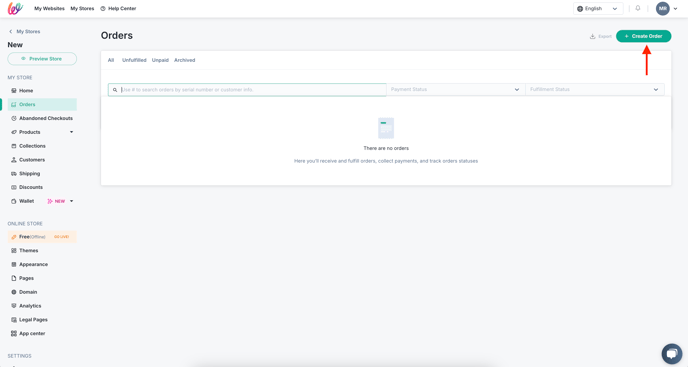
Task: Open the Help Center link
Action: click(x=118, y=8)
